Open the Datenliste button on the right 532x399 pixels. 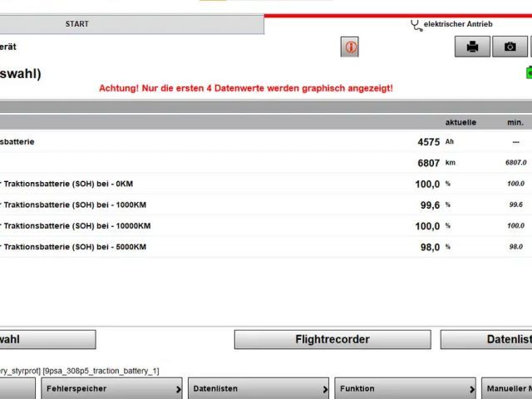(486, 339)
